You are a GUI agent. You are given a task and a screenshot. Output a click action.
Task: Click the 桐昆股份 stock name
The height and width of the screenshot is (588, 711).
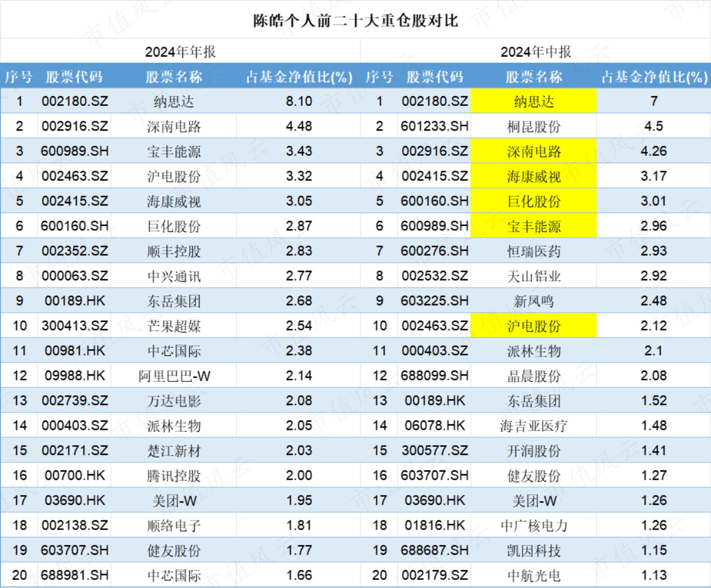tap(534, 126)
